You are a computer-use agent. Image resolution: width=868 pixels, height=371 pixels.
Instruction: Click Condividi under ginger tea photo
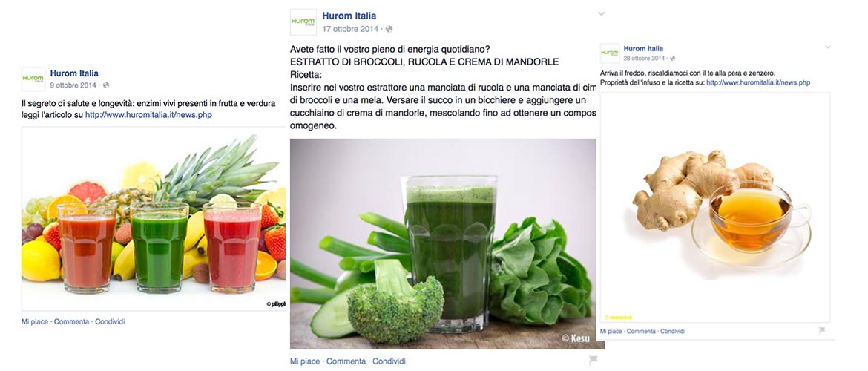pyautogui.click(x=673, y=331)
